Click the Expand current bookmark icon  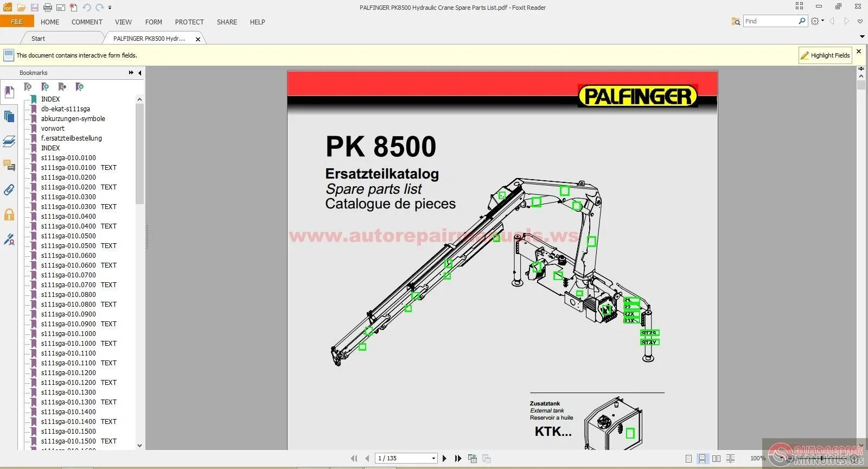(x=80, y=87)
